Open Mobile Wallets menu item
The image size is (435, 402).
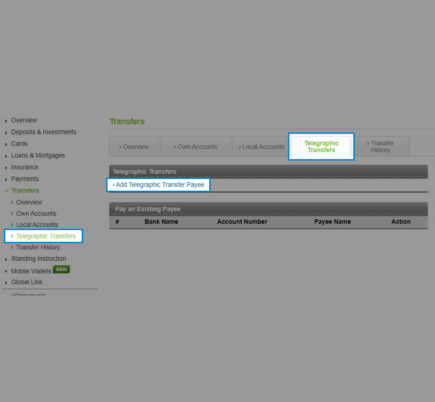point(31,271)
